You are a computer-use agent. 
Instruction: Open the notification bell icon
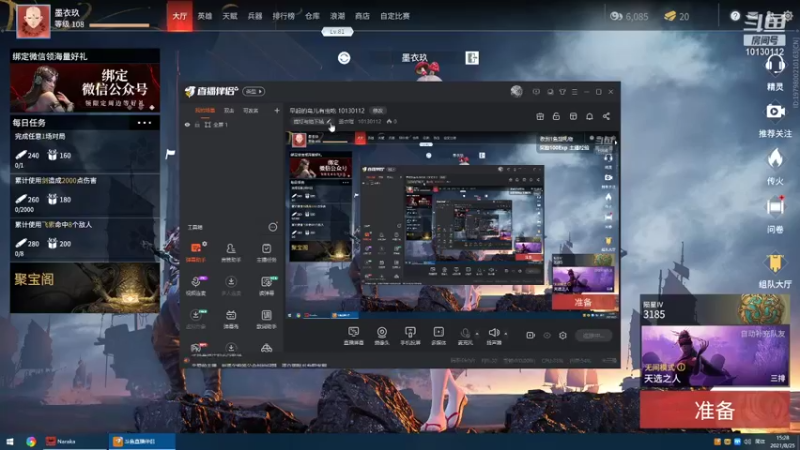click(x=589, y=116)
